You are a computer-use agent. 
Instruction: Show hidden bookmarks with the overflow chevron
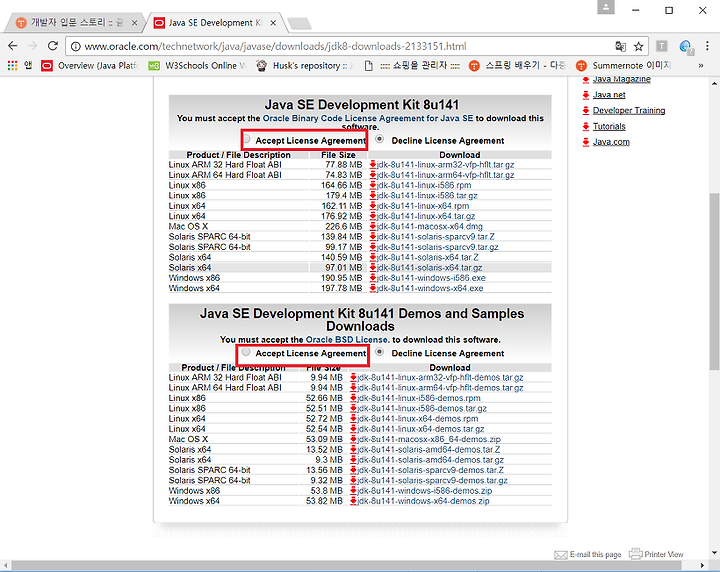pyautogui.click(x=701, y=66)
